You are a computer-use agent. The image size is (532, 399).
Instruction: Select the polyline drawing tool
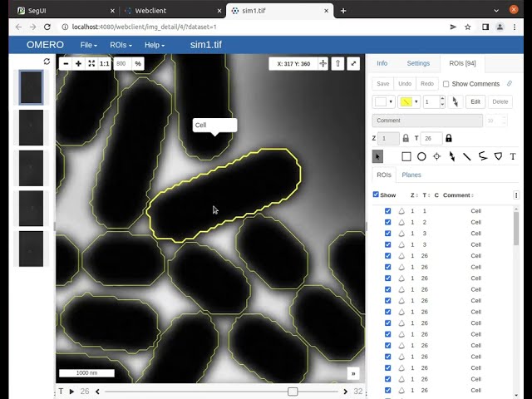tap(483, 156)
